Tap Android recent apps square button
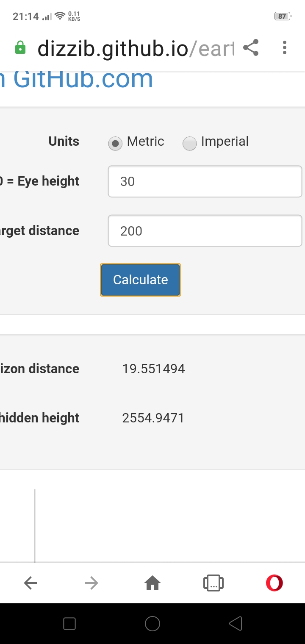This screenshot has width=305, height=644. (69, 624)
